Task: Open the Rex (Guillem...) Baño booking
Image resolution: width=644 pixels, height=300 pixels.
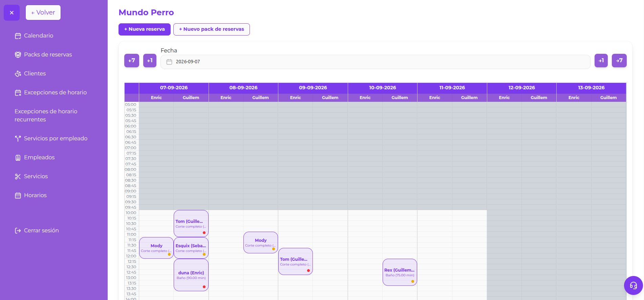Action: click(x=400, y=272)
